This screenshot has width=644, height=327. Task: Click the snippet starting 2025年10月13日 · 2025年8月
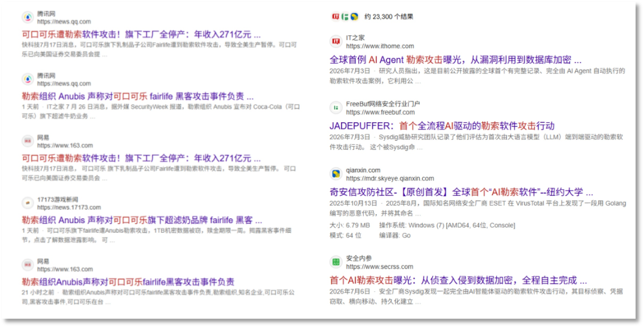(x=478, y=208)
